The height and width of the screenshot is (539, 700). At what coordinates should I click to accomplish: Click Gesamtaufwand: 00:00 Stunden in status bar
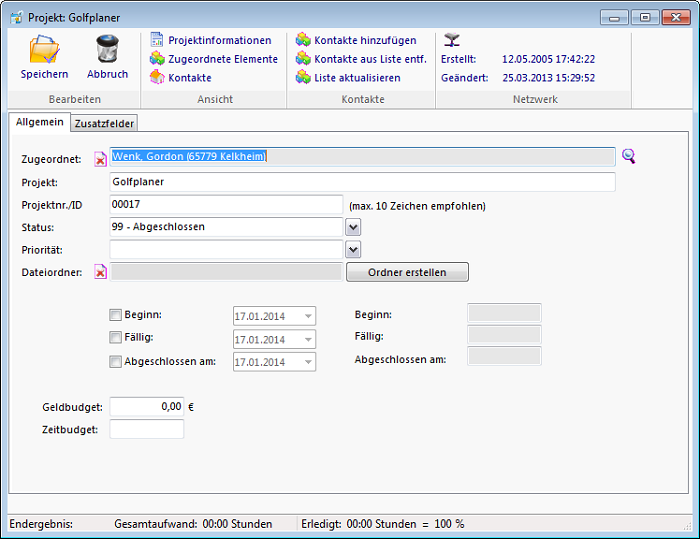click(193, 524)
